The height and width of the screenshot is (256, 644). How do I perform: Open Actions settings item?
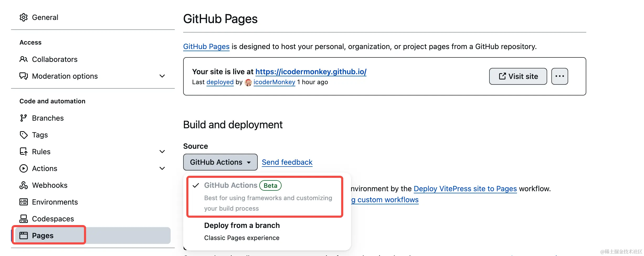tap(93, 168)
